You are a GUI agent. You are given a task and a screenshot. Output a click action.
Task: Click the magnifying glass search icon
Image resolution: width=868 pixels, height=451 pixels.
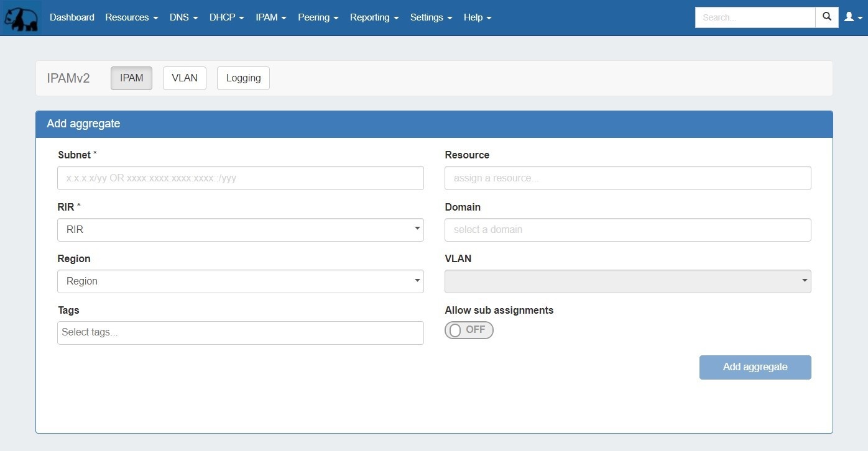tap(826, 17)
